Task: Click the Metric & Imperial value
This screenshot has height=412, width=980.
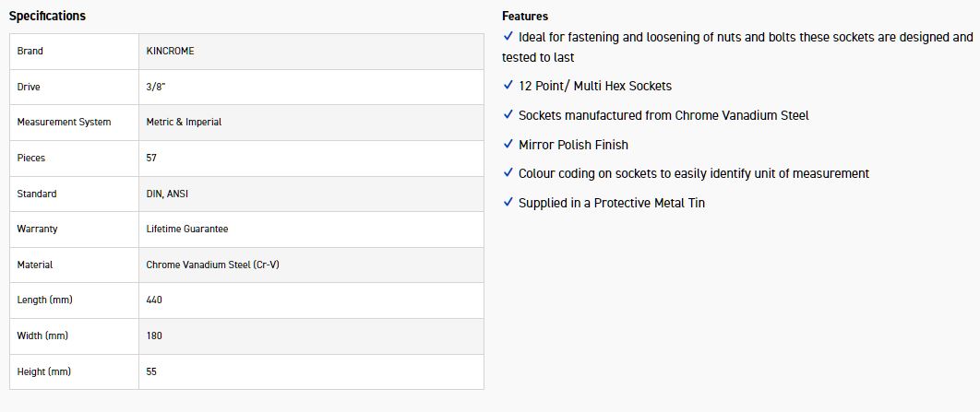Action: tap(184, 122)
